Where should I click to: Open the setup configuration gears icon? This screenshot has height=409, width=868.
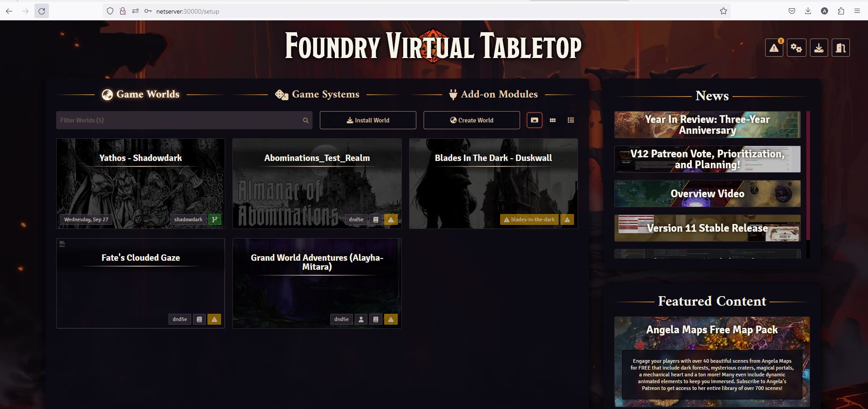[796, 48]
